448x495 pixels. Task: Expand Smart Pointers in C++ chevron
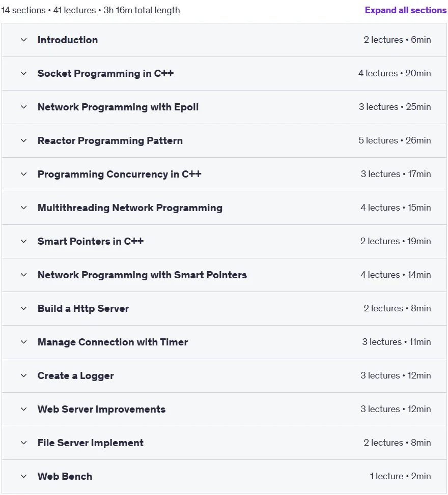pos(24,241)
